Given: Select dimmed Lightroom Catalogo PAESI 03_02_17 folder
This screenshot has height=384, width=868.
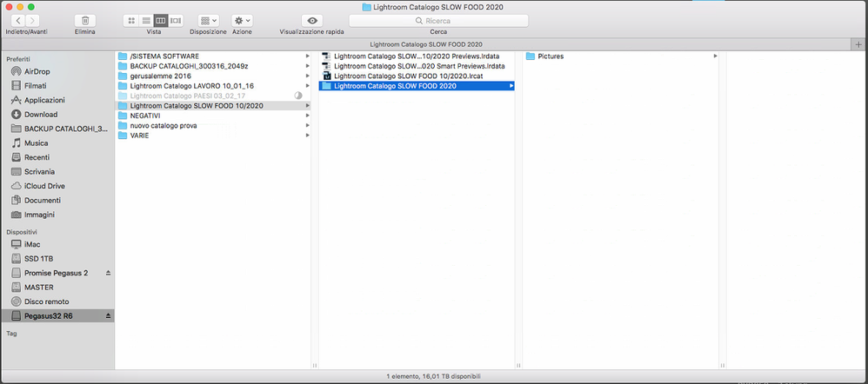Looking at the screenshot, I should coord(213,96).
